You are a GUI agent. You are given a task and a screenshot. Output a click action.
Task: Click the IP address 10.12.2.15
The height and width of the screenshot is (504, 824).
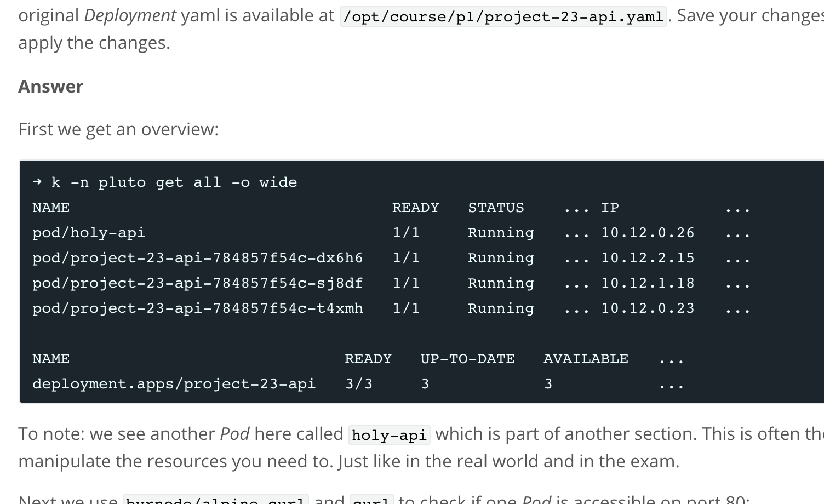pyautogui.click(x=648, y=258)
